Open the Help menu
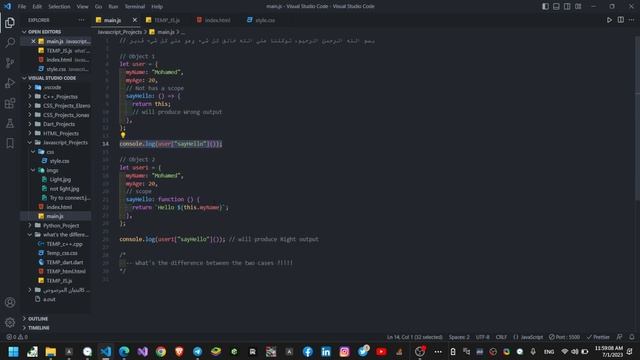 click(157, 7)
